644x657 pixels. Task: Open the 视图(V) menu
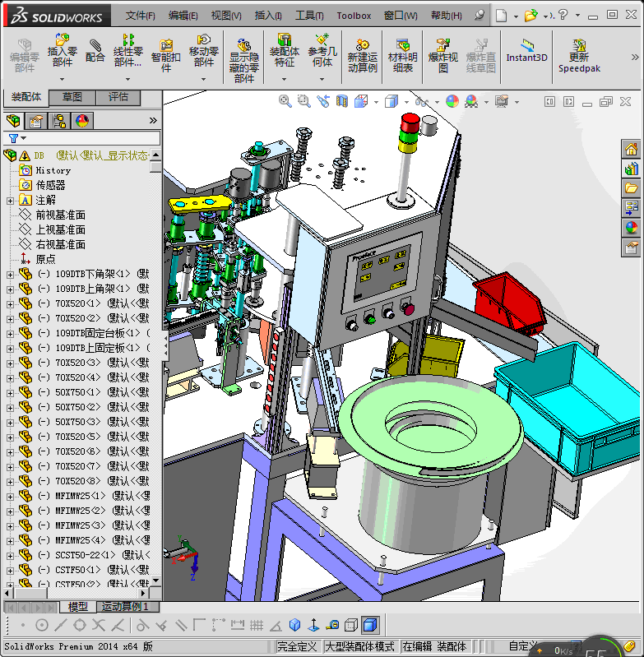coord(226,16)
